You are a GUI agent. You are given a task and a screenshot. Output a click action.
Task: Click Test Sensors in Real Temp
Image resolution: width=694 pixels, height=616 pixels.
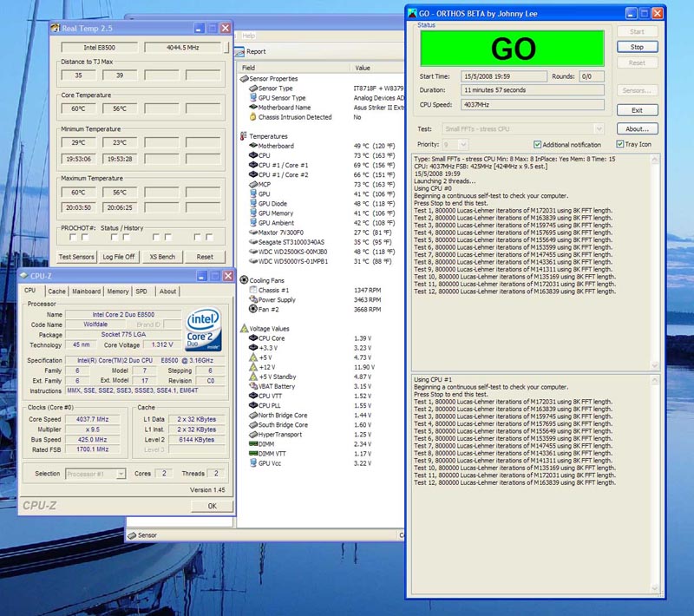(76, 257)
